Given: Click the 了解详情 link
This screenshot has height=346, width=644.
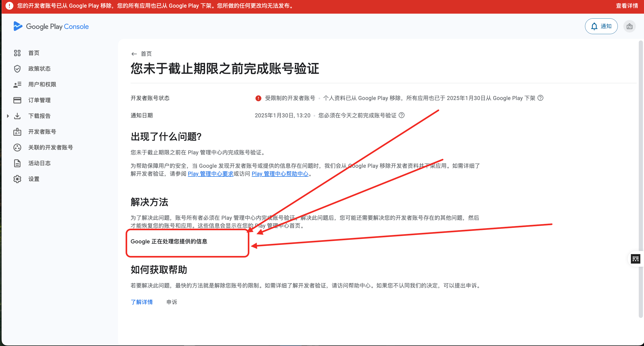Looking at the screenshot, I should coord(142,302).
